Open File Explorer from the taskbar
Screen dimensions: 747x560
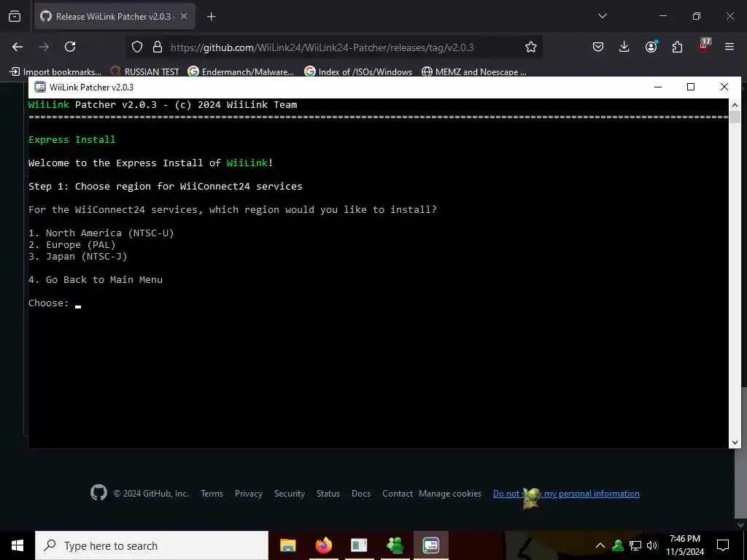click(x=287, y=545)
